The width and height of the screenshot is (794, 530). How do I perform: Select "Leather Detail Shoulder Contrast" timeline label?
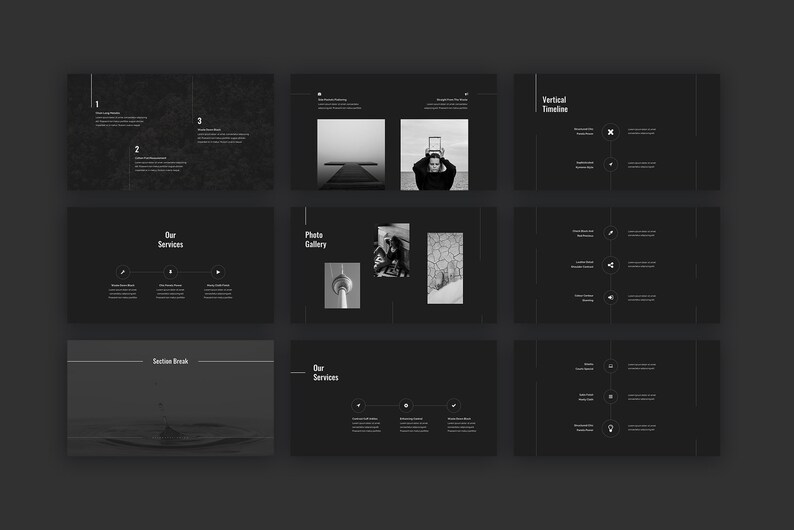pos(582,264)
